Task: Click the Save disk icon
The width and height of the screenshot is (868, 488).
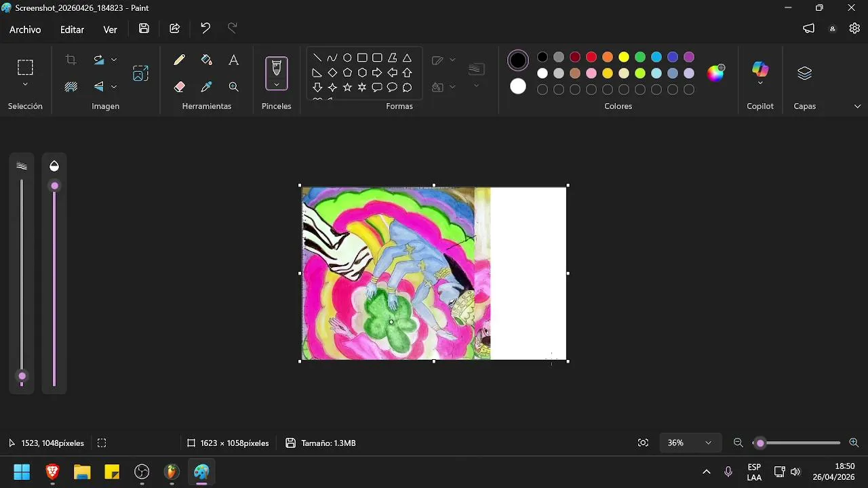Action: pos(144,28)
